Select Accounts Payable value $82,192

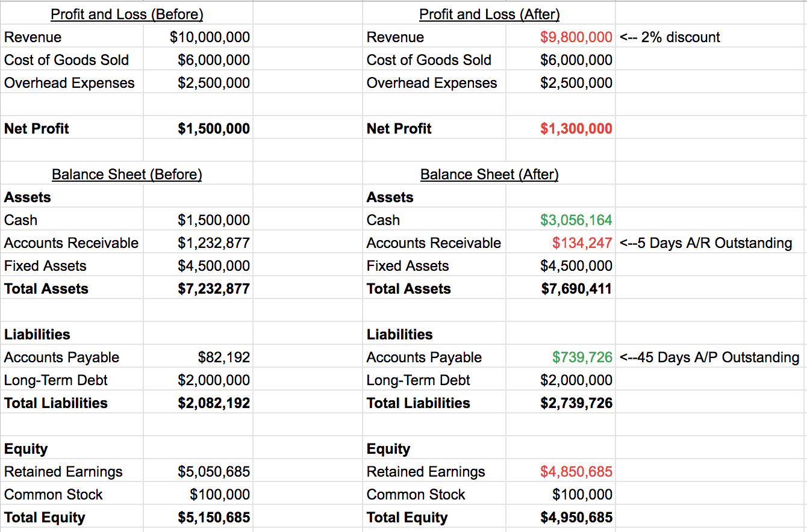click(224, 357)
